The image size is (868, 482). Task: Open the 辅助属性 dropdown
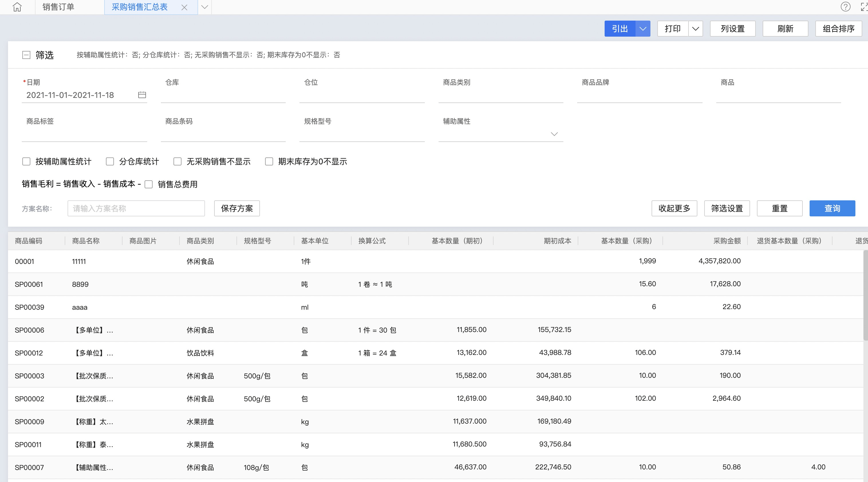(x=554, y=134)
